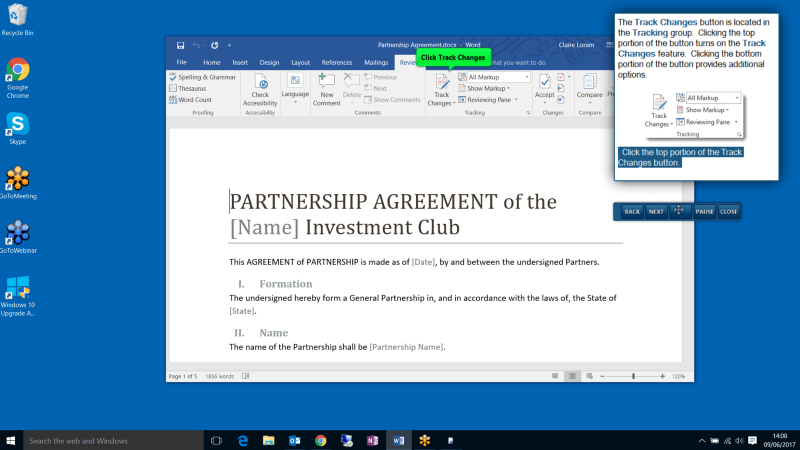Open Microsoft Edge from the taskbar

(x=243, y=440)
